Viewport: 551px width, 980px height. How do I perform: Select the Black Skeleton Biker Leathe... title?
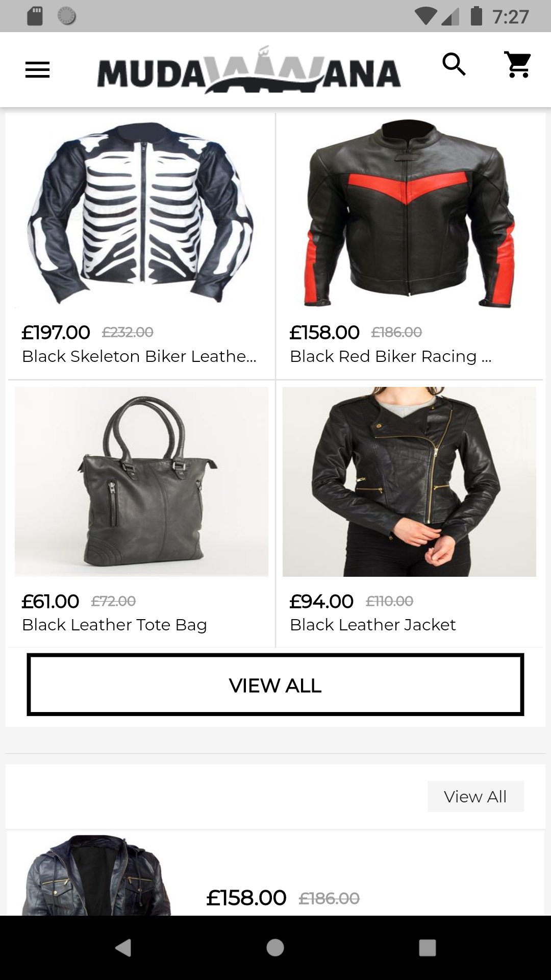[x=139, y=356]
